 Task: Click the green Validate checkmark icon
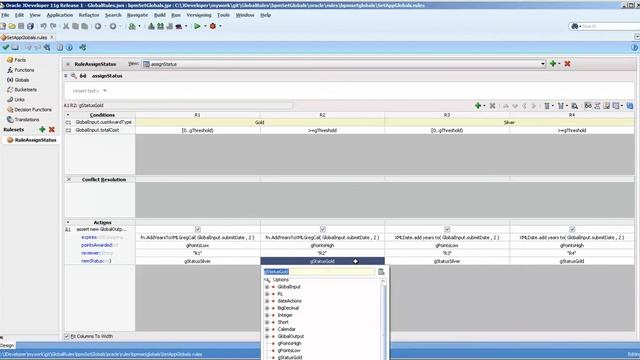click(6, 47)
